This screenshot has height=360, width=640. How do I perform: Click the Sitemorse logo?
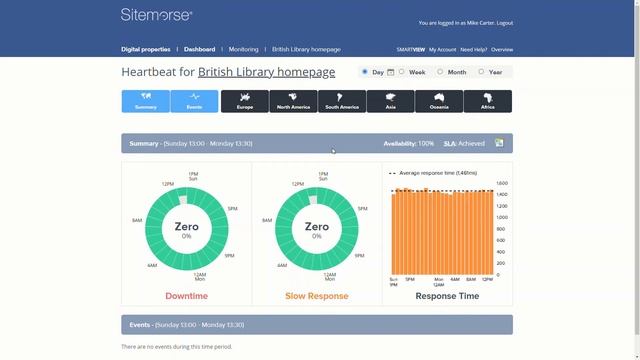(x=156, y=15)
